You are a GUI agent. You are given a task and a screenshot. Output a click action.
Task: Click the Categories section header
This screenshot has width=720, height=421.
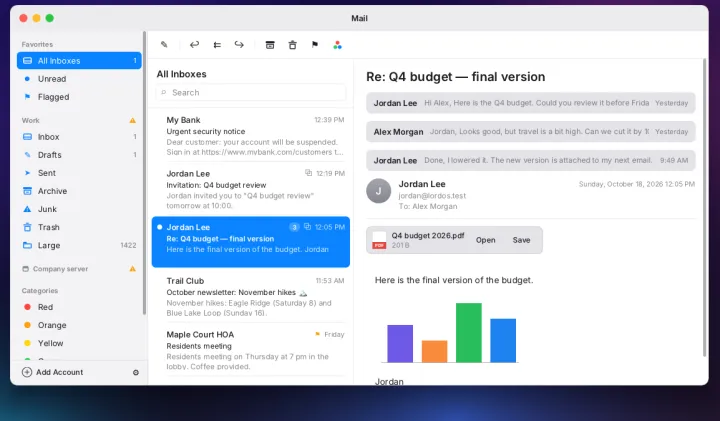click(x=39, y=291)
